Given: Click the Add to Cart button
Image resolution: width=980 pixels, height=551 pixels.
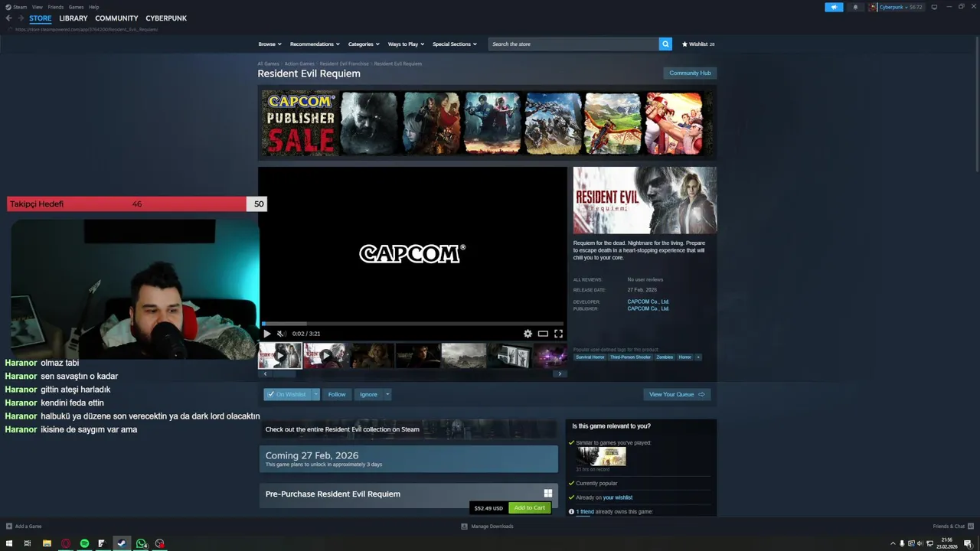Looking at the screenshot, I should pos(530,507).
